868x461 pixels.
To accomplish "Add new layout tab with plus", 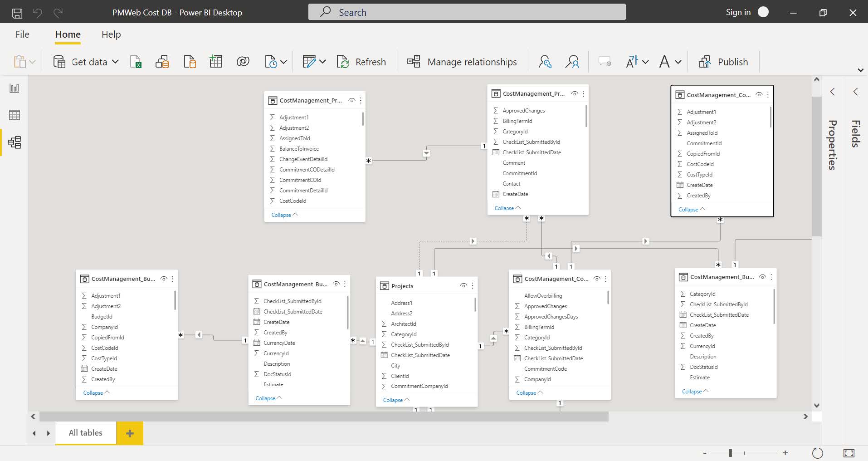I will click(x=130, y=433).
